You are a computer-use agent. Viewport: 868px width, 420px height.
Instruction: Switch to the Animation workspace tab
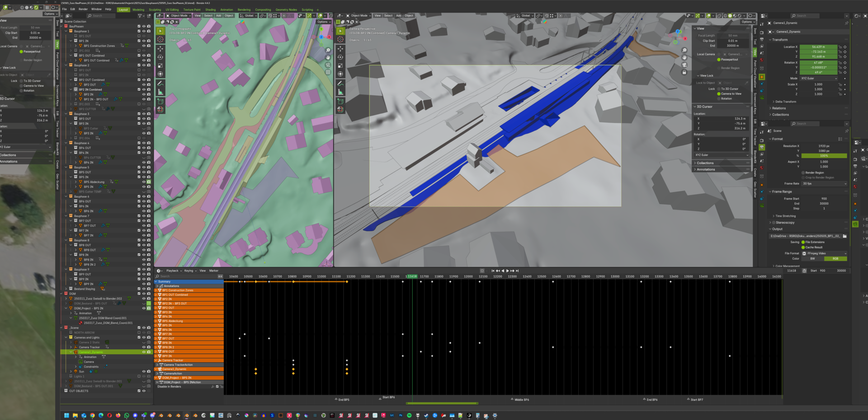(226, 9)
